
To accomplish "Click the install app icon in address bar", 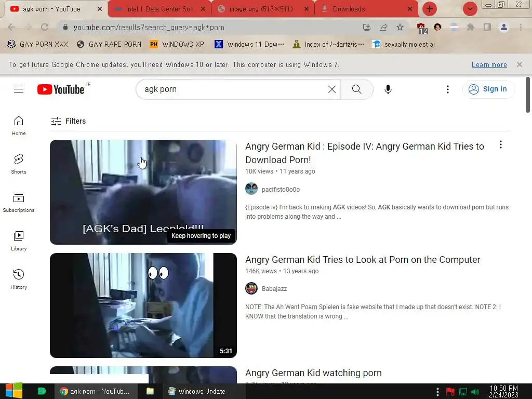I will point(366,27).
